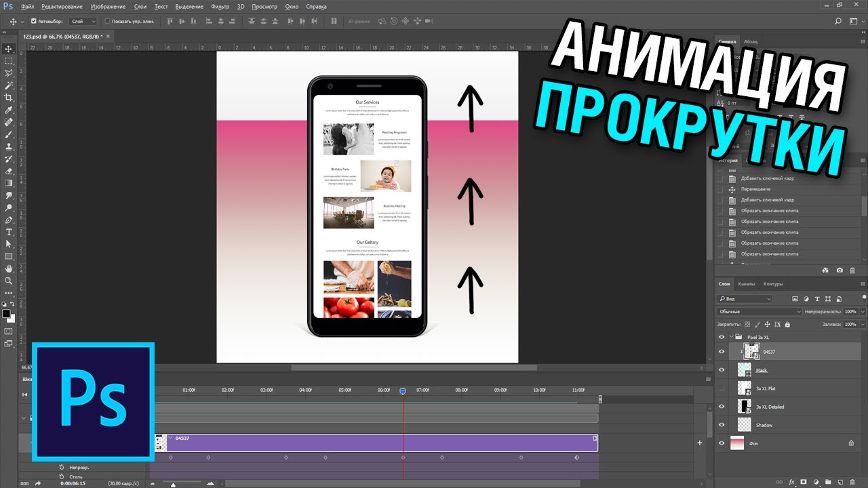Click the timeline playhead marker
Screen dimensions: 868x488
tap(403, 391)
